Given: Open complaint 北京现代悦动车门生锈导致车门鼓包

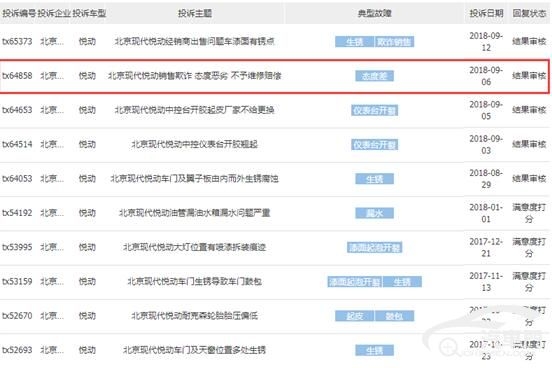Looking at the screenshot, I should pyautogui.click(x=195, y=281).
